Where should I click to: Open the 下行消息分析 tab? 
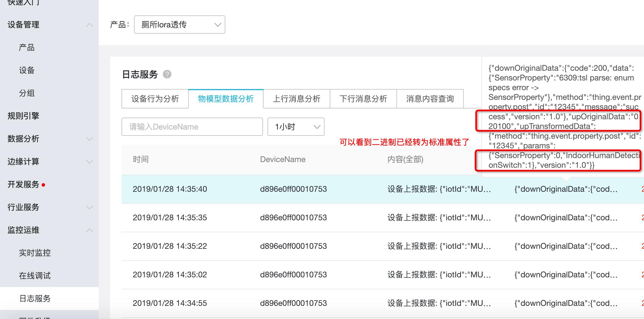pos(363,99)
